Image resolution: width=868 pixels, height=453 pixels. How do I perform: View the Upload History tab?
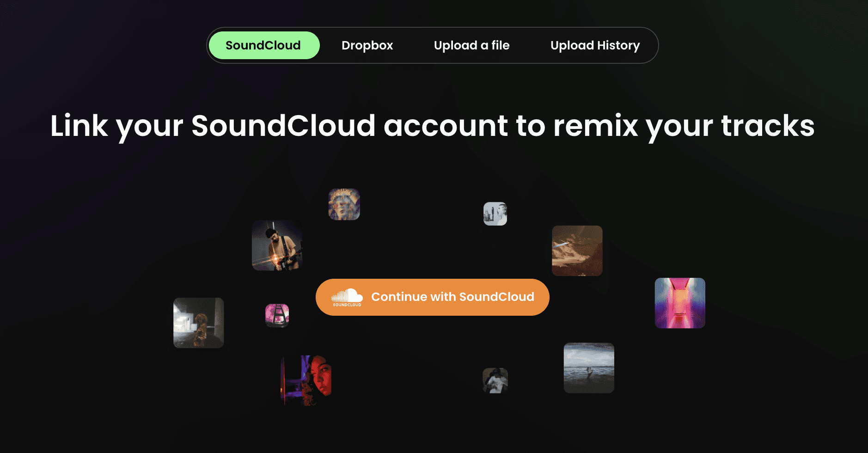click(595, 45)
